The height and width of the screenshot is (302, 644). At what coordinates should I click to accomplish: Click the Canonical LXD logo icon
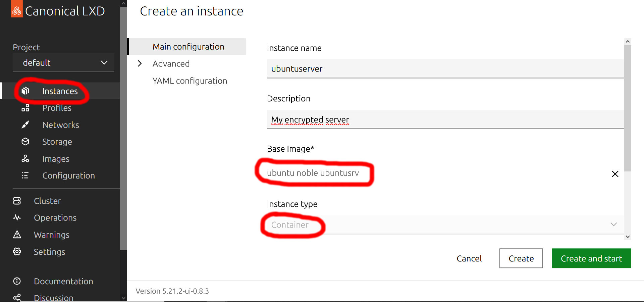click(17, 9)
